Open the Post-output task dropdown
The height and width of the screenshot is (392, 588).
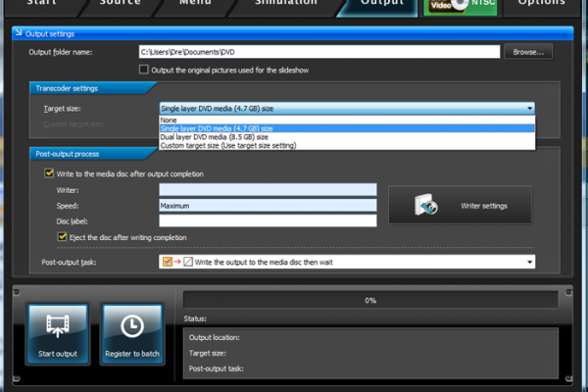pyautogui.click(x=529, y=263)
